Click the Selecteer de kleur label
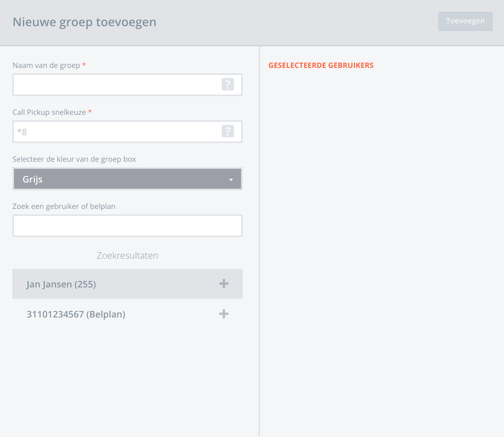Image resolution: width=504 pixels, height=437 pixels. 74,159
